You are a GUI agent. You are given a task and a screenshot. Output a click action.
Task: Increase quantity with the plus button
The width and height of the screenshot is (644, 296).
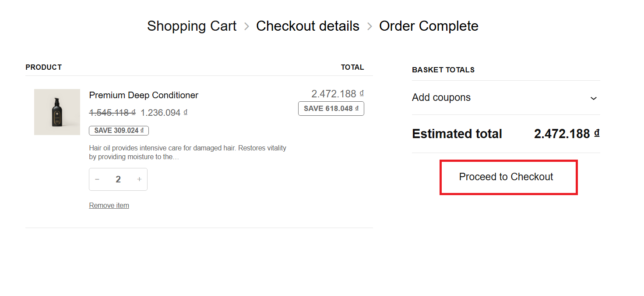click(139, 179)
